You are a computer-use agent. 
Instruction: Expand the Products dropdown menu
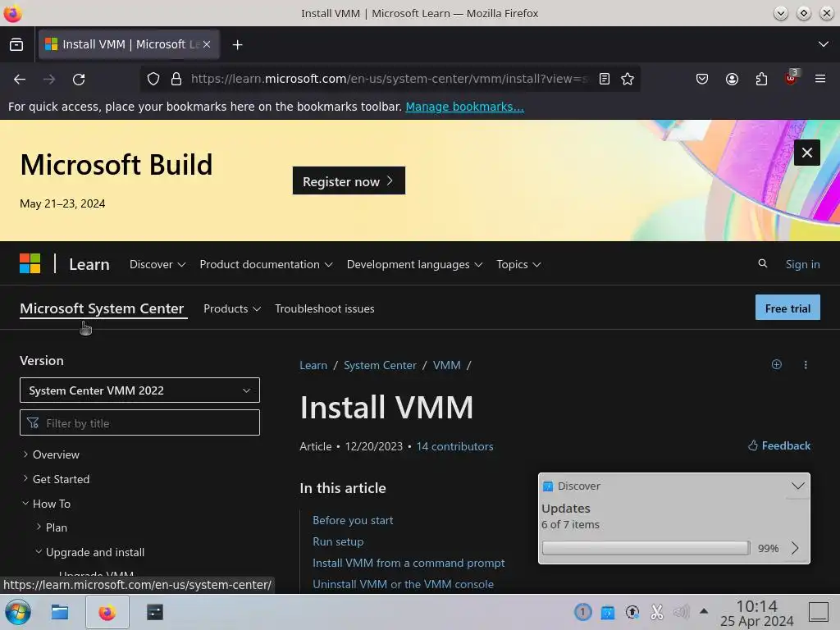pos(232,308)
